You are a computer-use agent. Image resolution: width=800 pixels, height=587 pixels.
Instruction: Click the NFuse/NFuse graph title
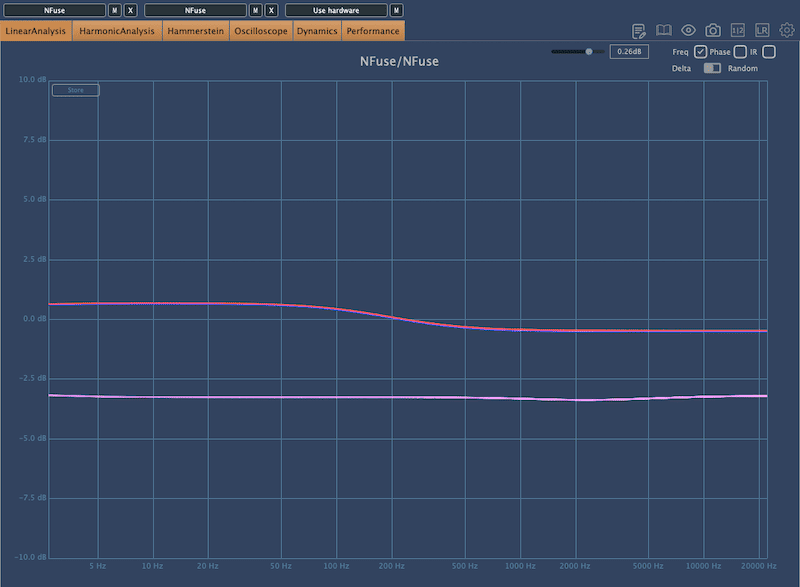click(399, 62)
